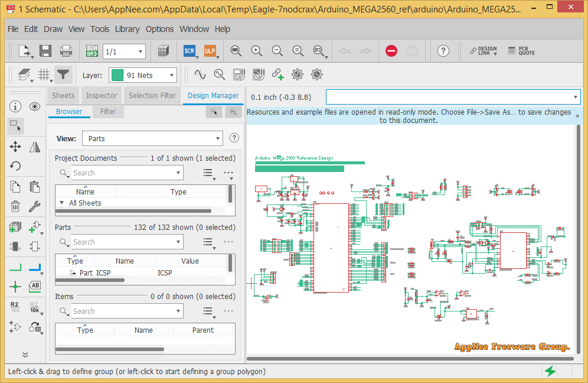Select the Junction tool
This screenshot has width=588, height=383.
[x=15, y=287]
